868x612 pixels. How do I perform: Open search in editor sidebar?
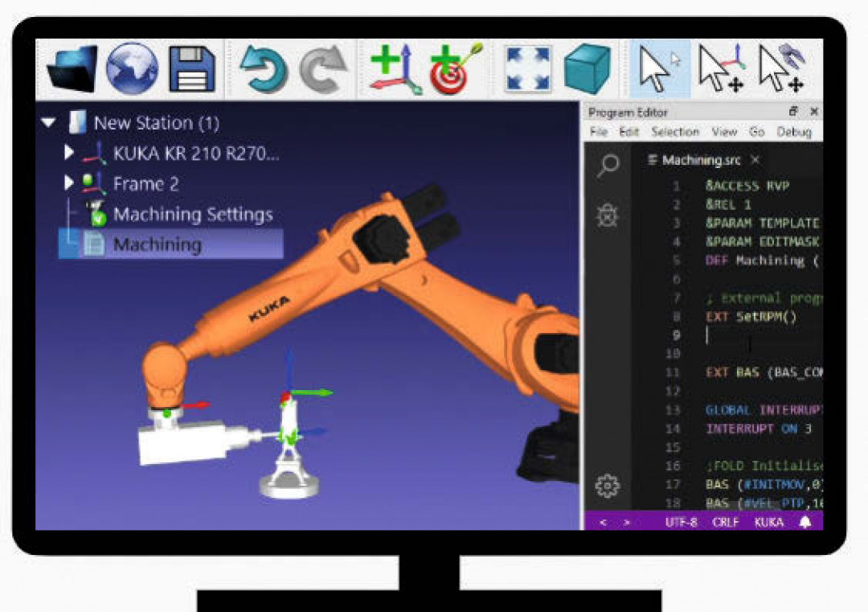pos(608,165)
